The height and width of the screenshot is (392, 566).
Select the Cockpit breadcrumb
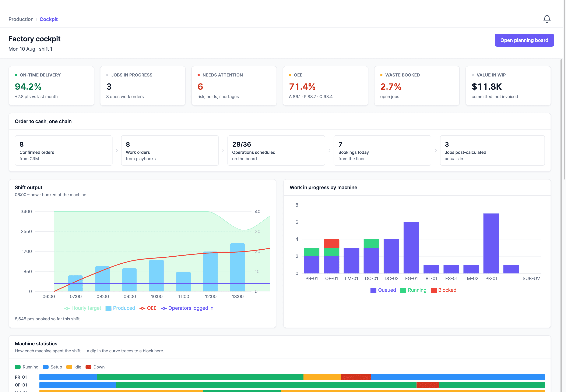49,19
